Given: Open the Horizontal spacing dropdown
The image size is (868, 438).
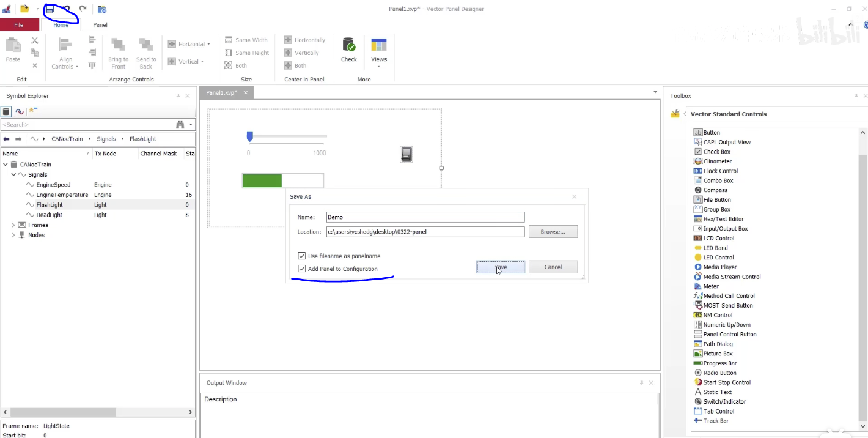Looking at the screenshot, I should pyautogui.click(x=189, y=44).
